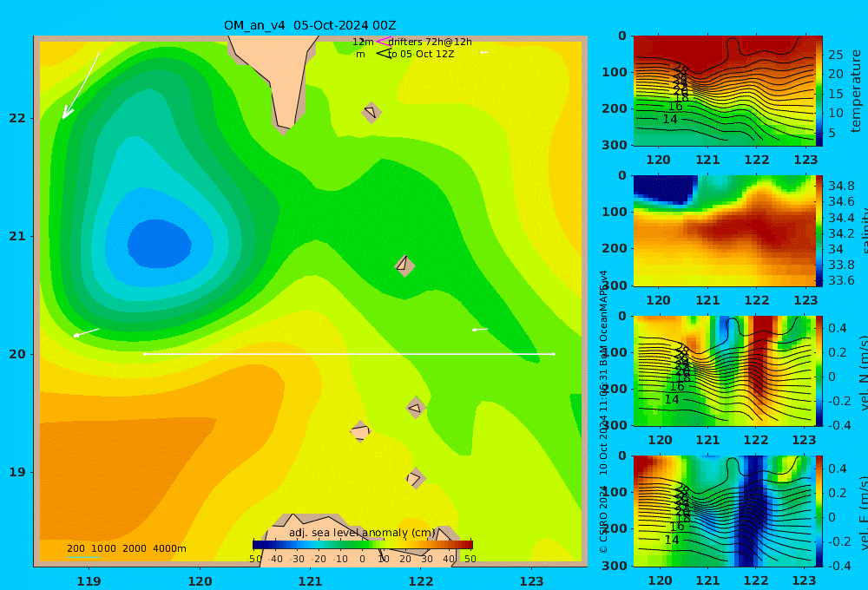Open the temperature cross-section panel

(x=724, y=91)
